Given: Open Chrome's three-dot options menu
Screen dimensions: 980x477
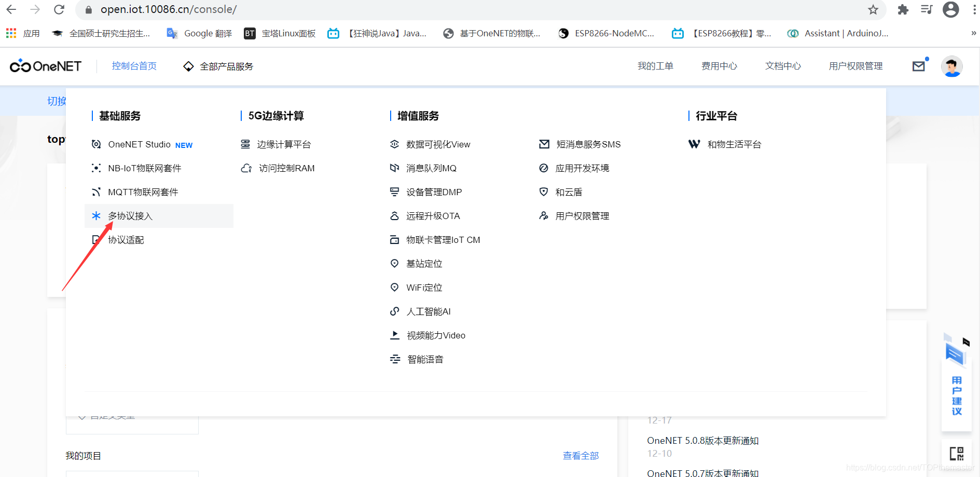Looking at the screenshot, I should point(974,9).
